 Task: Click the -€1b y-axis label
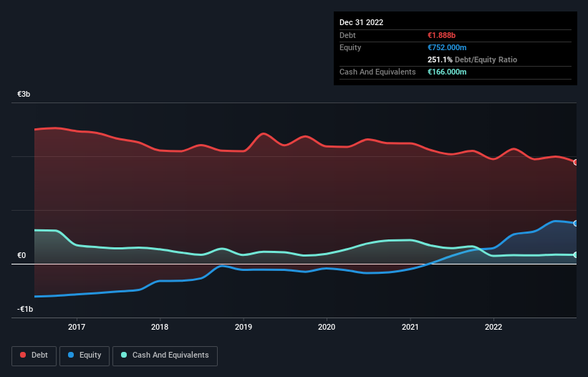25,309
